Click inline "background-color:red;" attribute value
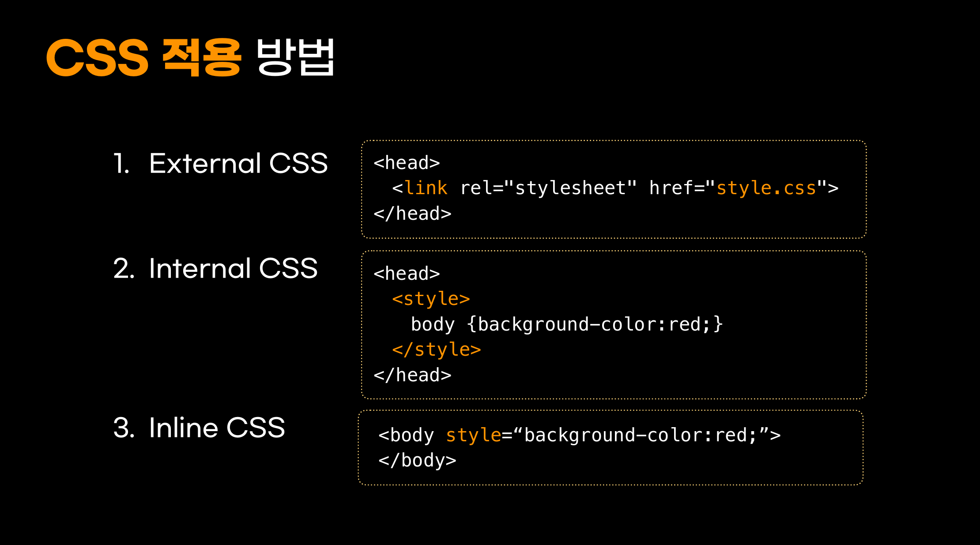Image resolution: width=980 pixels, height=545 pixels. pyautogui.click(x=641, y=436)
